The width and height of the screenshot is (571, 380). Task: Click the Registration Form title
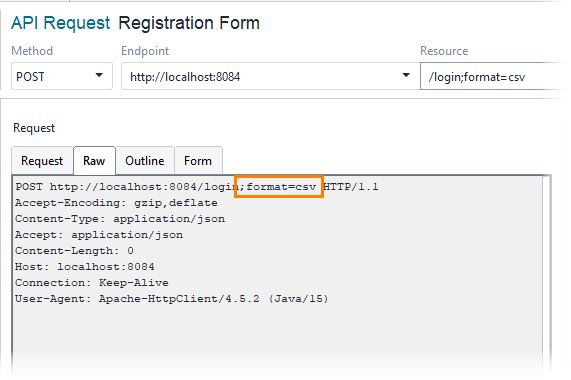(x=189, y=23)
